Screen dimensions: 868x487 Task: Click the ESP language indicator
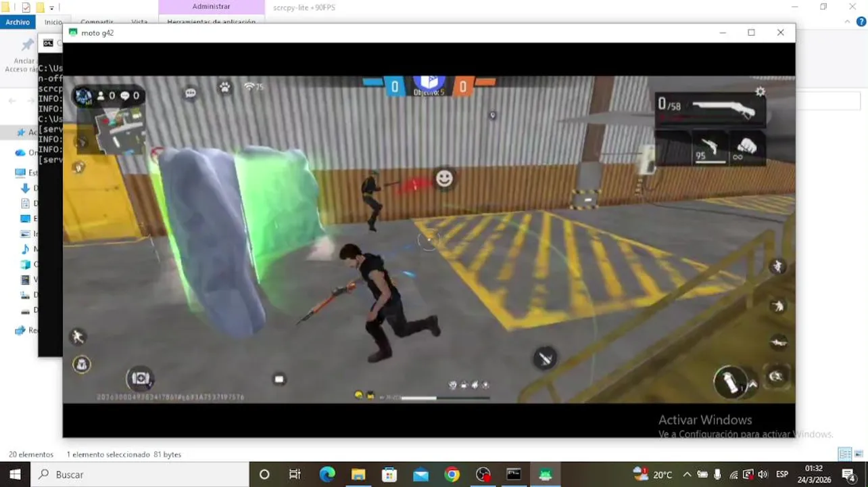[782, 474]
